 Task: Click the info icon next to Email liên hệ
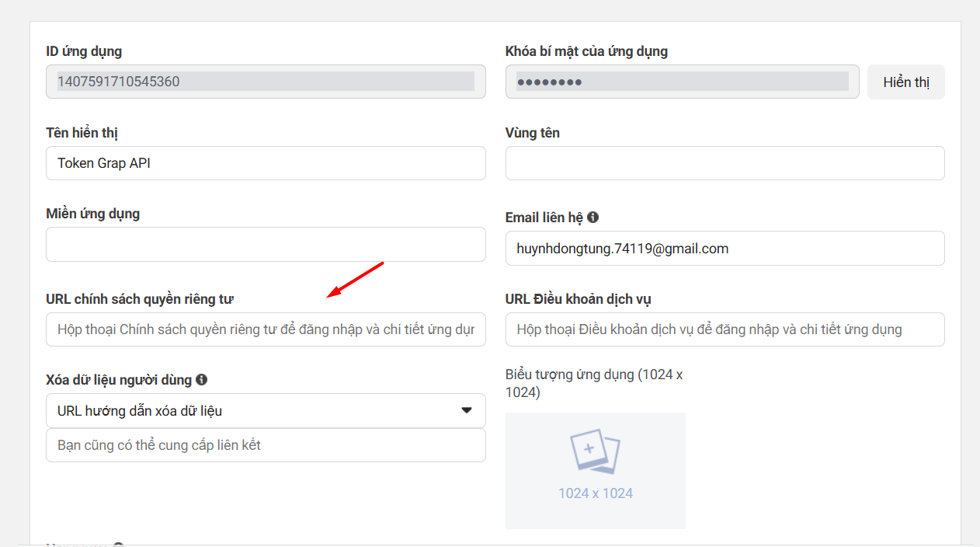(x=593, y=218)
